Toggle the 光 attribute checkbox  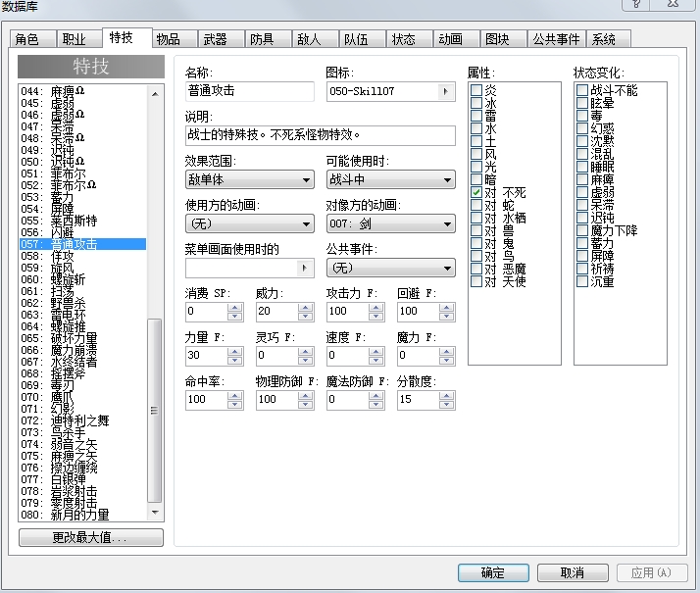476,167
